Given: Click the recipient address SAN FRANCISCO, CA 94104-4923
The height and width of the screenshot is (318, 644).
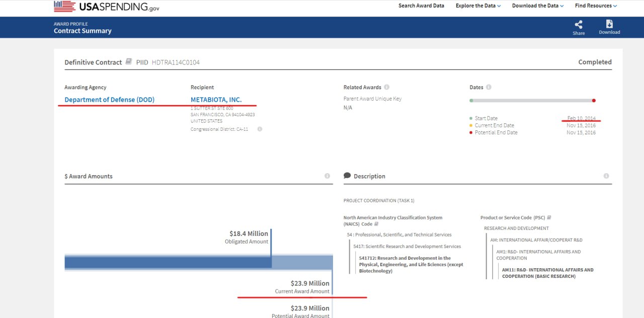Looking at the screenshot, I should tap(223, 115).
